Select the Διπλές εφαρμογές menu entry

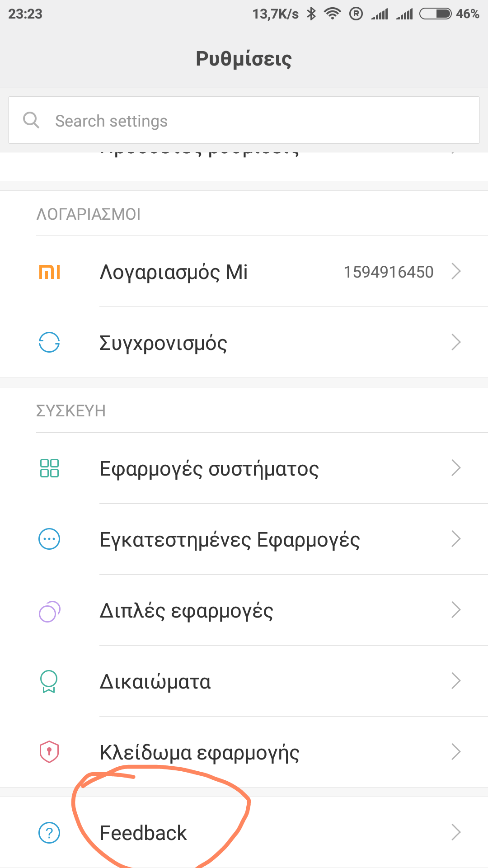(x=186, y=611)
